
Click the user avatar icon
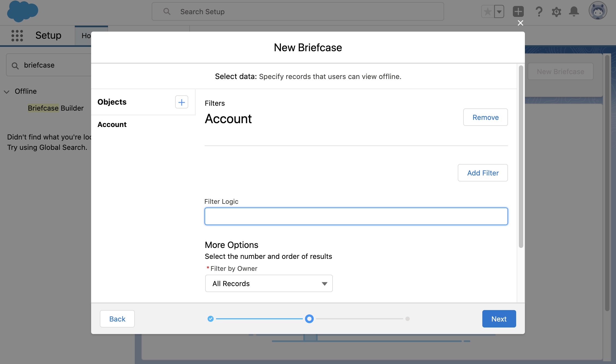(x=597, y=11)
